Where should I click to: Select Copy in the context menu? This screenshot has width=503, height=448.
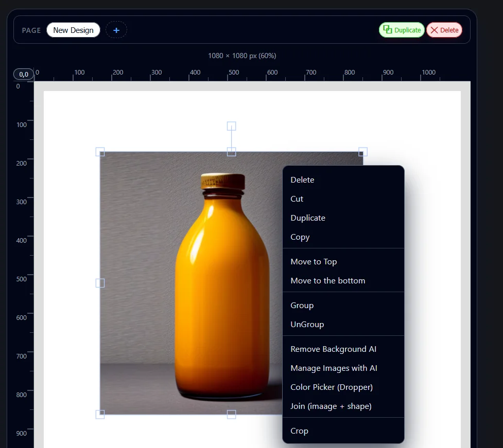click(343, 237)
